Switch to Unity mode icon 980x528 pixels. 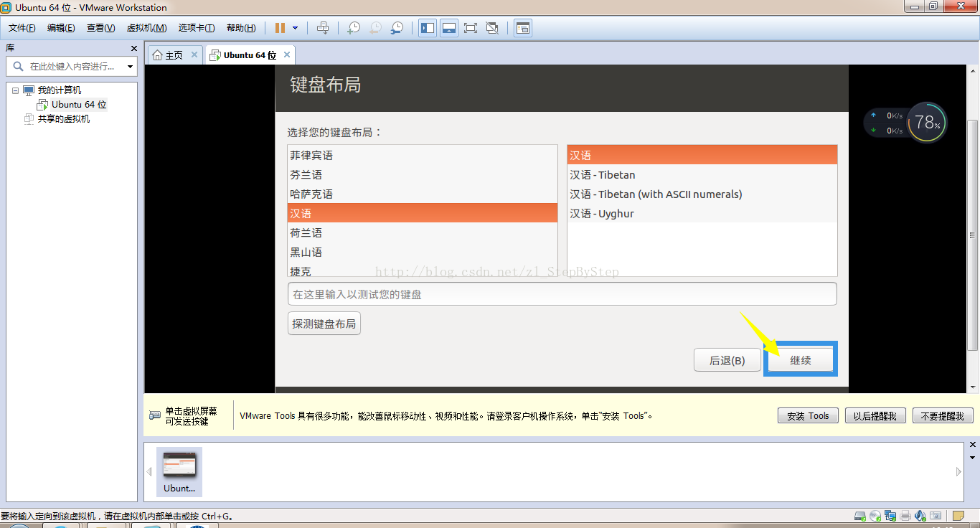pyautogui.click(x=492, y=28)
